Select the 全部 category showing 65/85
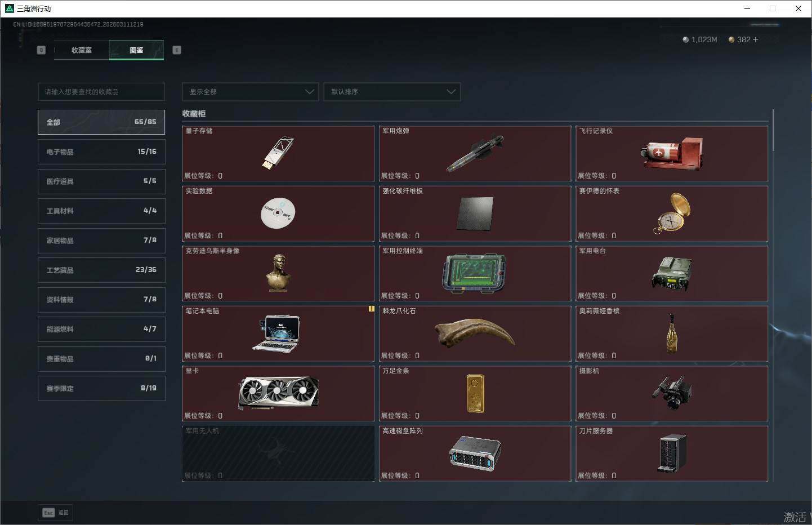Screen dimensions: 812x525 [x=101, y=122]
